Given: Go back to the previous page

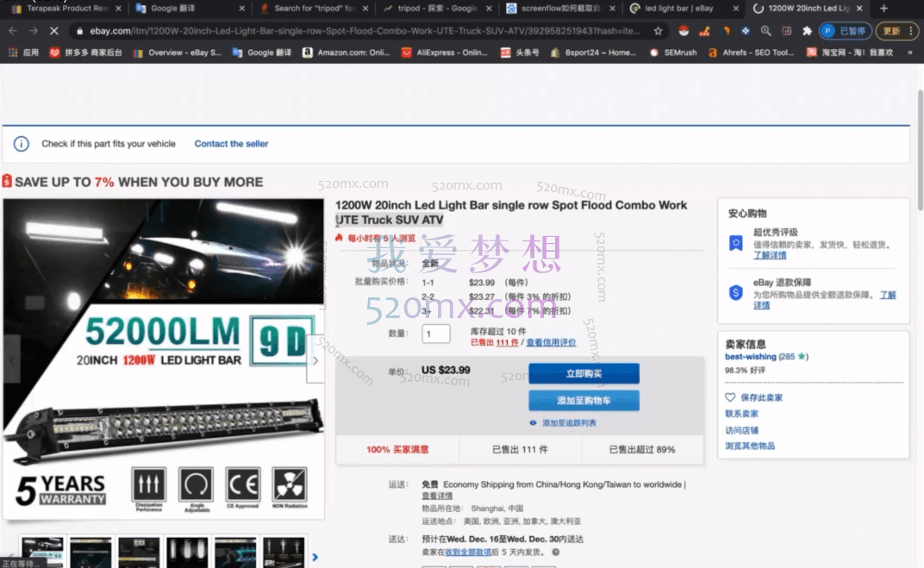Looking at the screenshot, I should [x=13, y=30].
